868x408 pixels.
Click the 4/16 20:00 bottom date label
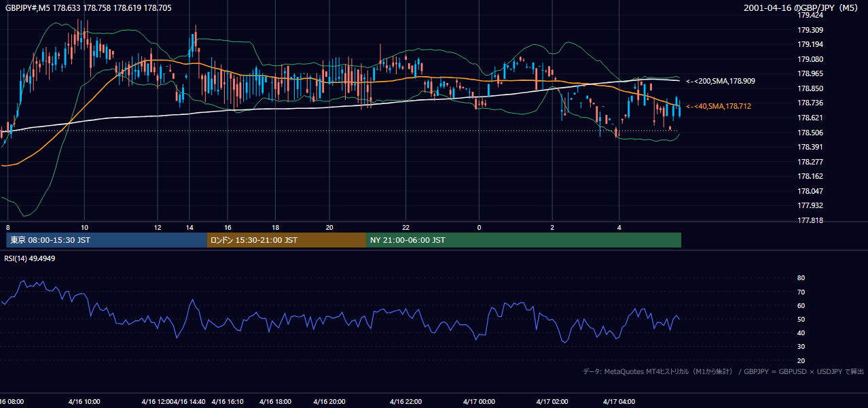pyautogui.click(x=329, y=401)
